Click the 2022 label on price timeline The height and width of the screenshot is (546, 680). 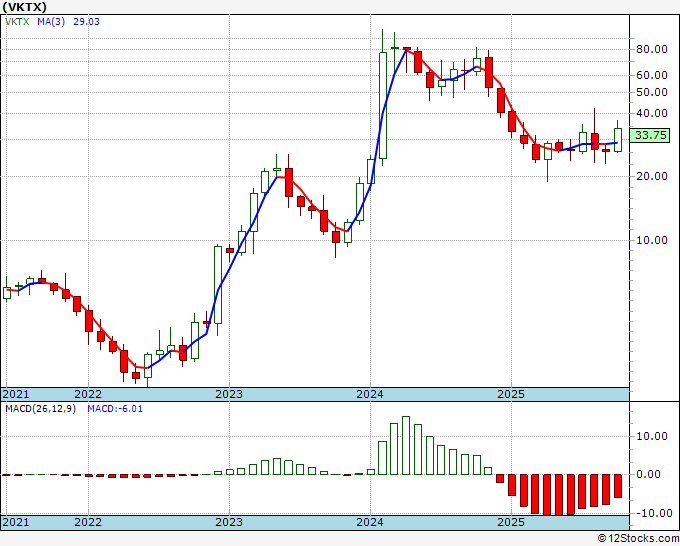[88, 394]
